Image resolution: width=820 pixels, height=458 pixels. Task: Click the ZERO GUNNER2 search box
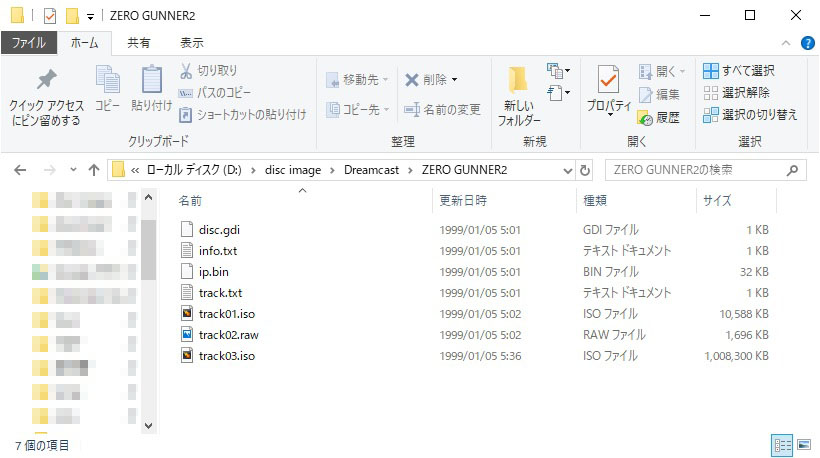[x=705, y=170]
